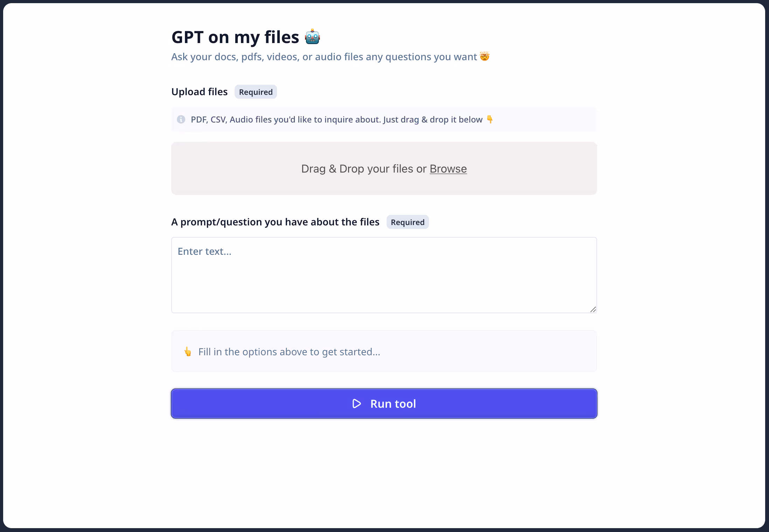This screenshot has height=532, width=769.
Task: Click the play triangle icon in Run tool
Action: pyautogui.click(x=356, y=404)
